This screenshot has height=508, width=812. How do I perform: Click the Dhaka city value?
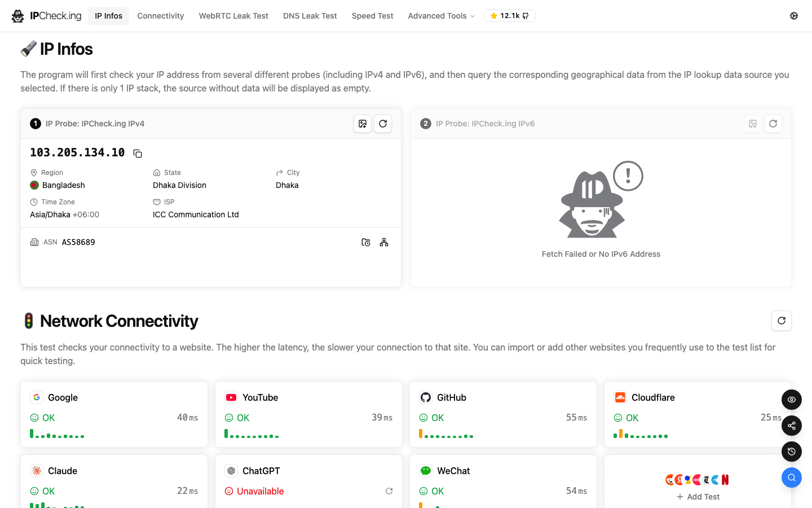(287, 185)
